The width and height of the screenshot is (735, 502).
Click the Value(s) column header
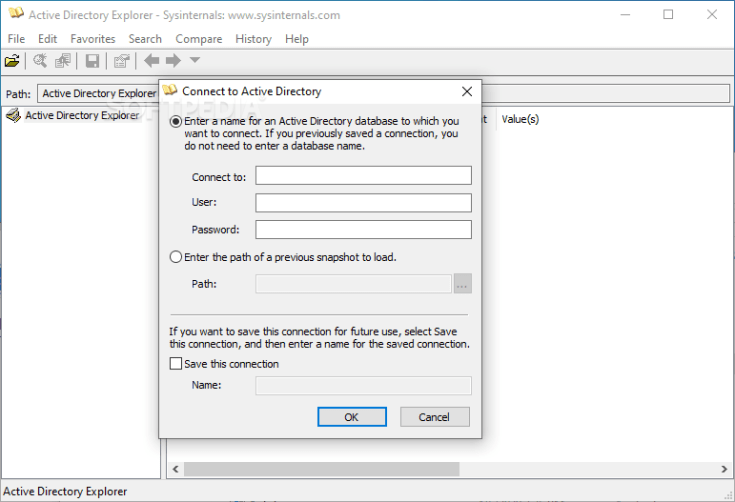click(x=520, y=119)
